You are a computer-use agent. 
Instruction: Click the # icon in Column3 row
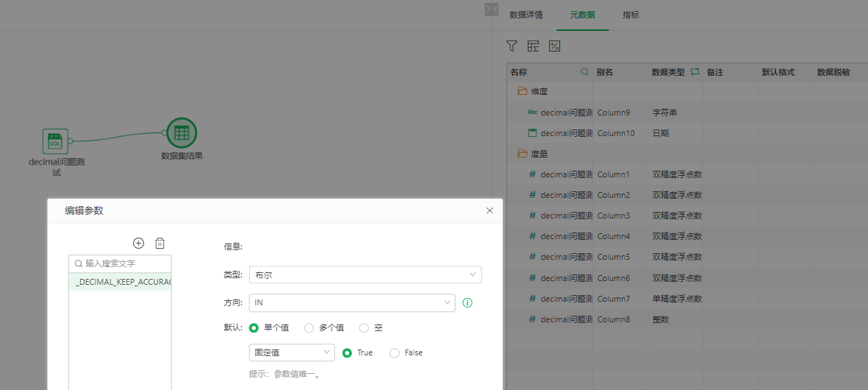533,216
